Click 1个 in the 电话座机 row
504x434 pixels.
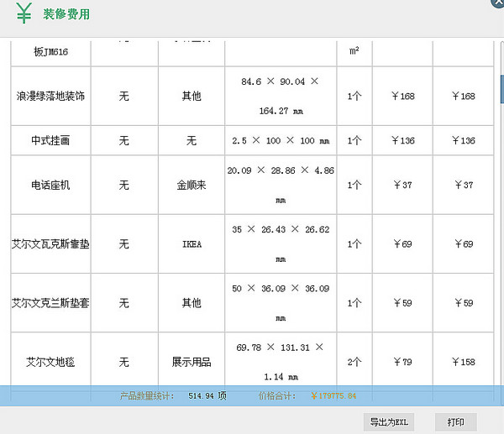coord(354,185)
